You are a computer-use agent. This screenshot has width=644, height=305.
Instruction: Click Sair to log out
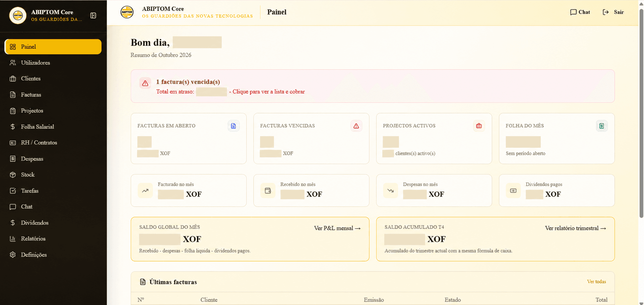tap(613, 12)
